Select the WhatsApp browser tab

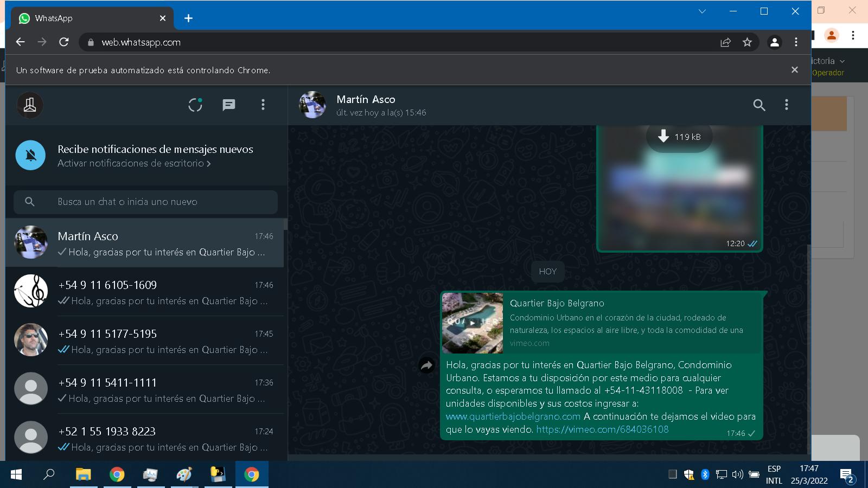[x=92, y=18]
